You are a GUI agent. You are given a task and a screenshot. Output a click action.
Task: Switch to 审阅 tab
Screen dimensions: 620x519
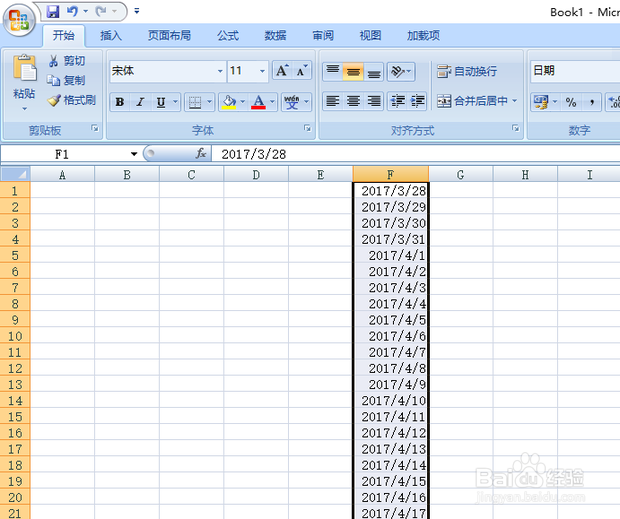point(323,36)
